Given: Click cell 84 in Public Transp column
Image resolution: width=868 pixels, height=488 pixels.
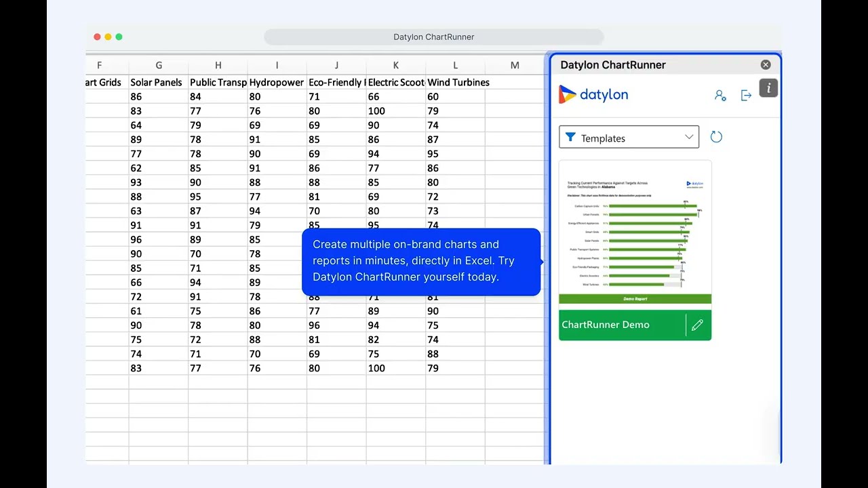Looking at the screenshot, I should 218,96.
